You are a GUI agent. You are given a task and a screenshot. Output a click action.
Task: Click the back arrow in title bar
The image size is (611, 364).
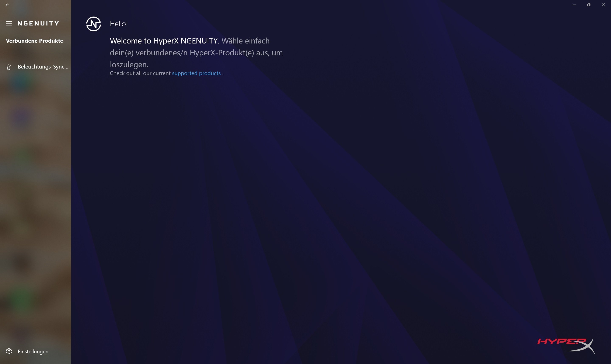(7, 5)
